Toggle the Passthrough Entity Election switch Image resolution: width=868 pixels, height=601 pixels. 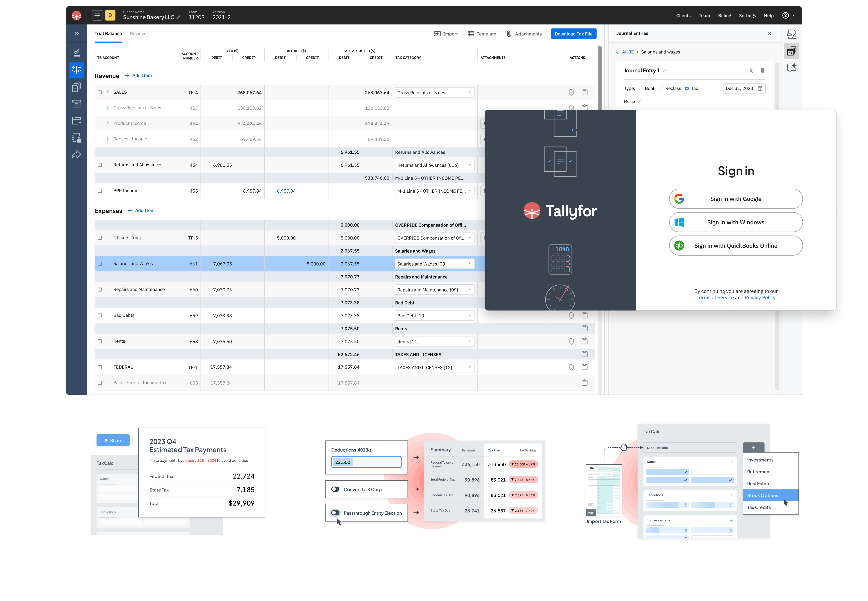335,512
